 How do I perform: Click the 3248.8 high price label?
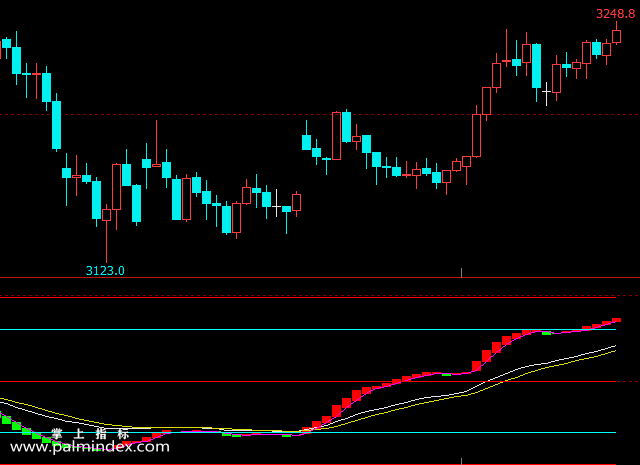tap(616, 14)
